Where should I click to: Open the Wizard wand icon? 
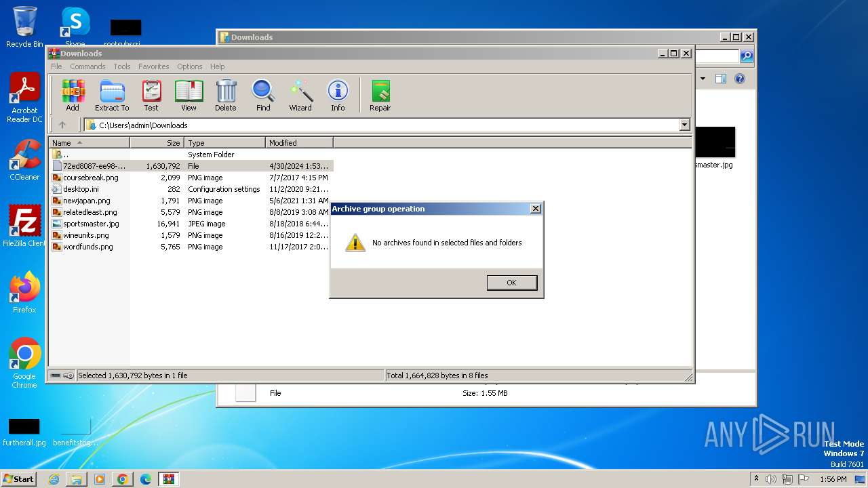(300, 95)
